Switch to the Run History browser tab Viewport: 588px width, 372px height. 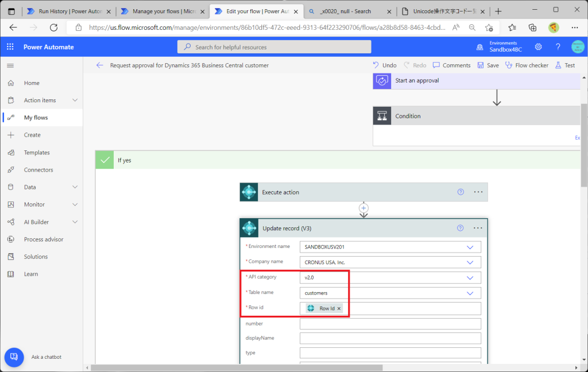pos(69,11)
